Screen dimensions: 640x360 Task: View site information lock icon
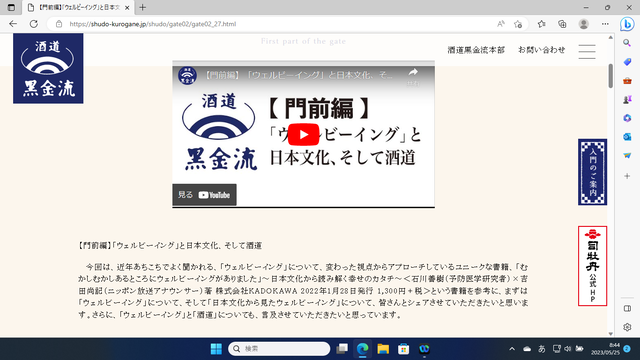(x=59, y=24)
